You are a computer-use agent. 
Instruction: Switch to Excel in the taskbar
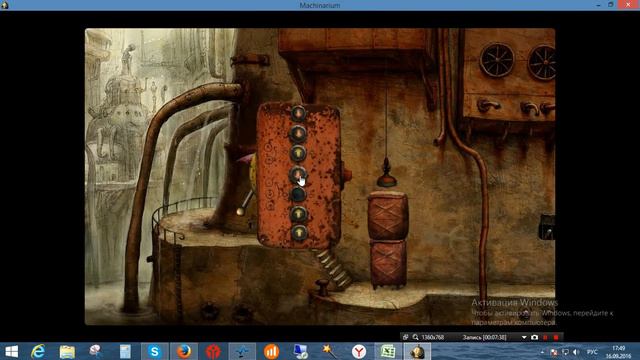point(388,351)
